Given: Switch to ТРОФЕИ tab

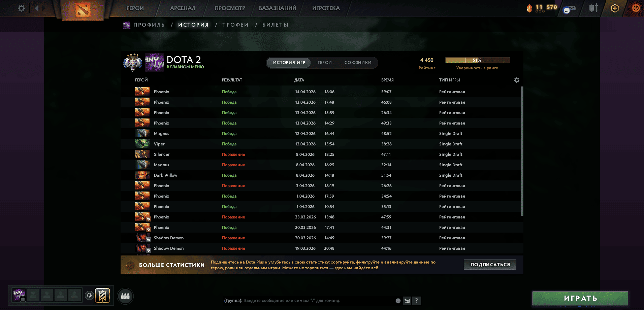Looking at the screenshot, I should [235, 25].
